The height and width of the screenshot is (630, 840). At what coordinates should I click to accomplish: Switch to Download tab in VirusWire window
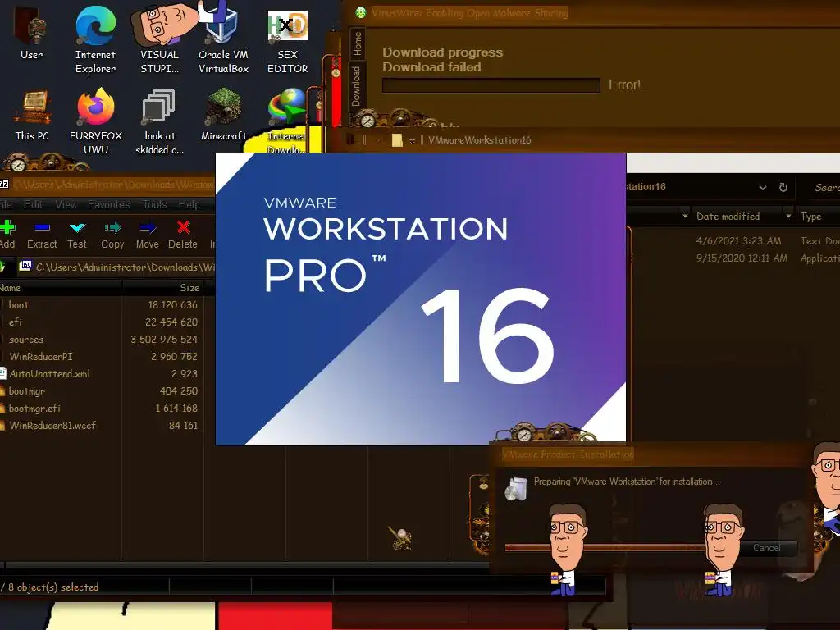[356, 85]
